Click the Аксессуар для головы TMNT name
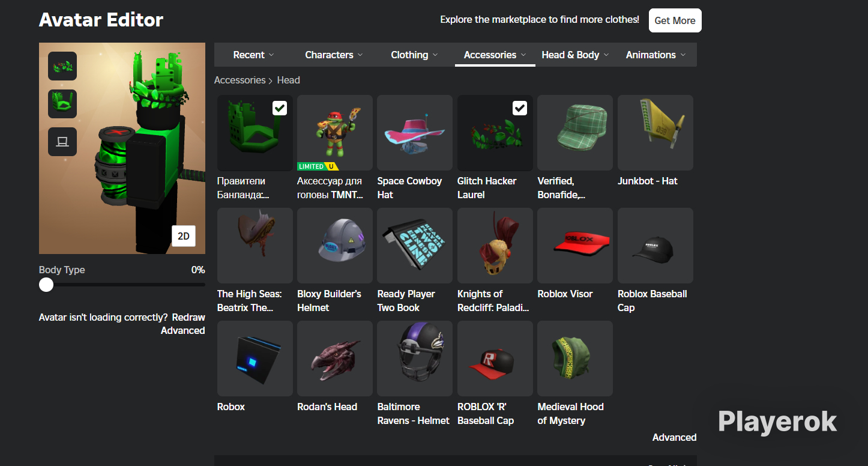The width and height of the screenshot is (868, 466). pyautogui.click(x=331, y=188)
